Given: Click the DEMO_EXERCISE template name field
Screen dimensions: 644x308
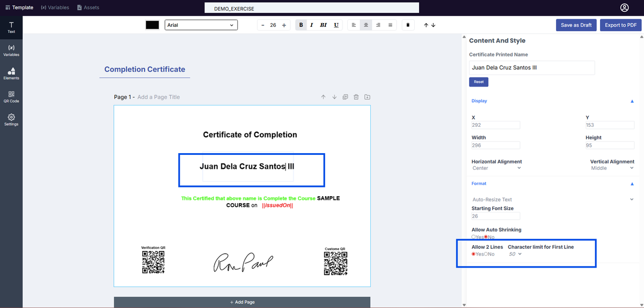Looking at the screenshot, I should pyautogui.click(x=312, y=9).
